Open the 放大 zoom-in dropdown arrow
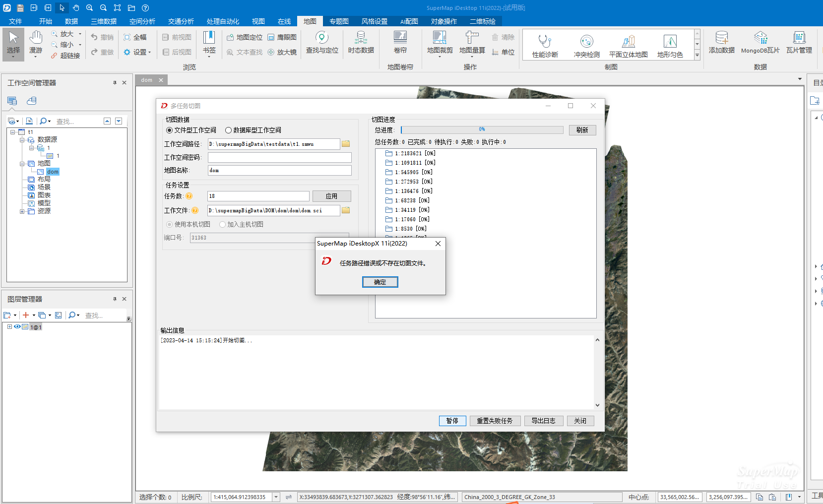Viewport: 823px width, 504px height. [x=80, y=34]
